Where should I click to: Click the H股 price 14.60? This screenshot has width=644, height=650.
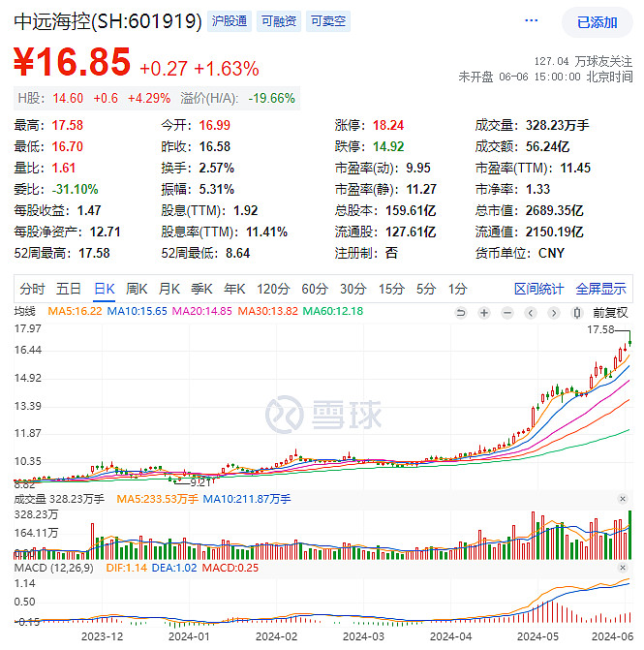coord(68,98)
